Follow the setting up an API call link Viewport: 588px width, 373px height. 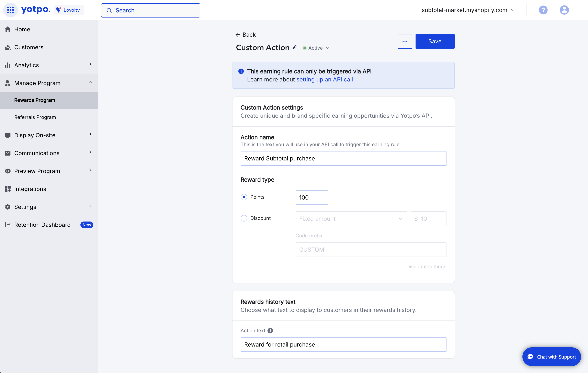(x=324, y=80)
